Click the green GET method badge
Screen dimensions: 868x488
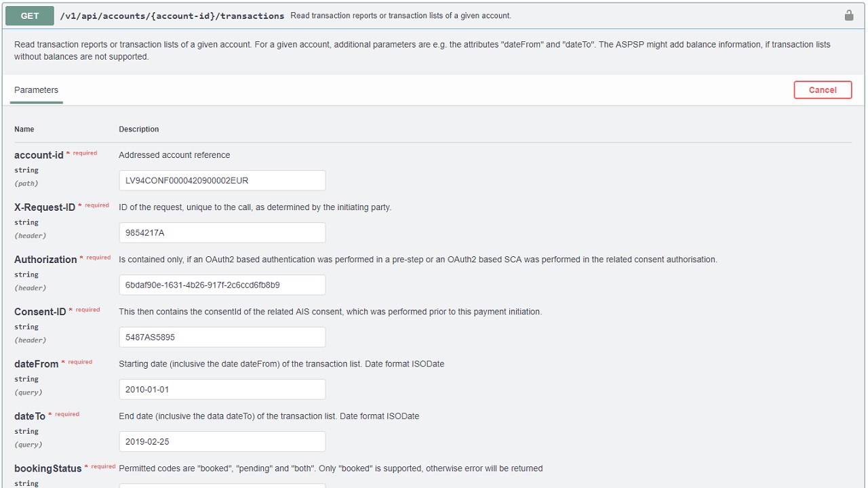coord(30,16)
